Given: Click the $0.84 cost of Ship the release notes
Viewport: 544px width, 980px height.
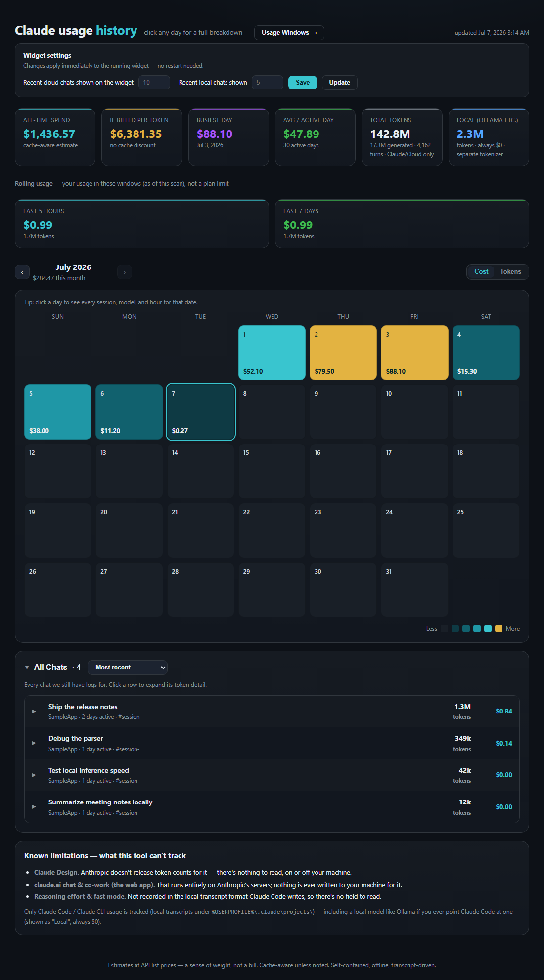Looking at the screenshot, I should click(504, 712).
